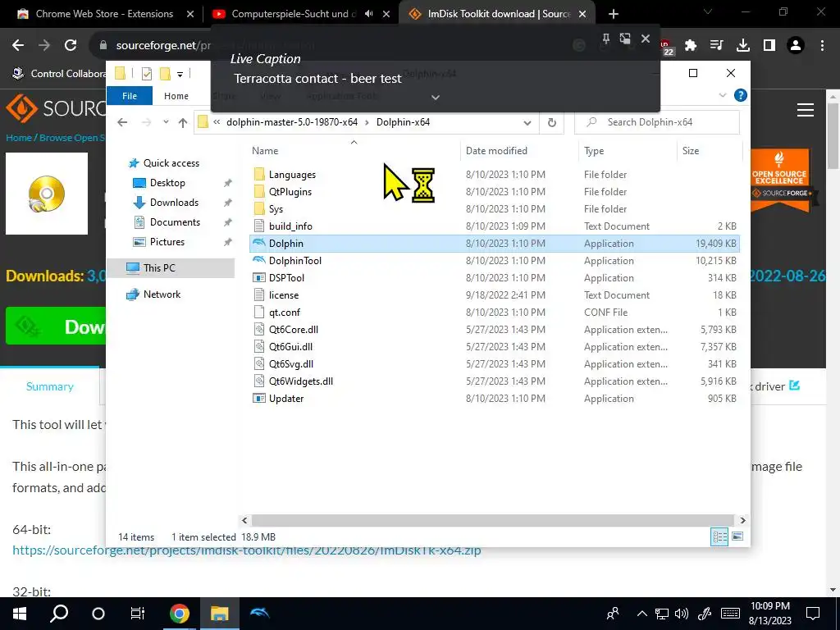The width and height of the screenshot is (840, 630).
Task: Open Chrome media control icon
Action: point(717,46)
